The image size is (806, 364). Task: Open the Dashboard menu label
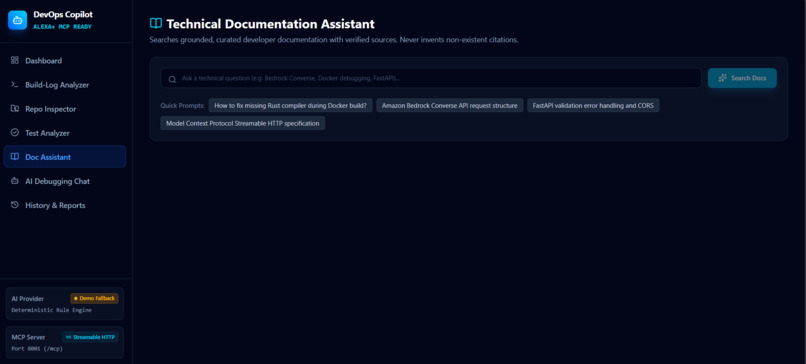[44, 61]
